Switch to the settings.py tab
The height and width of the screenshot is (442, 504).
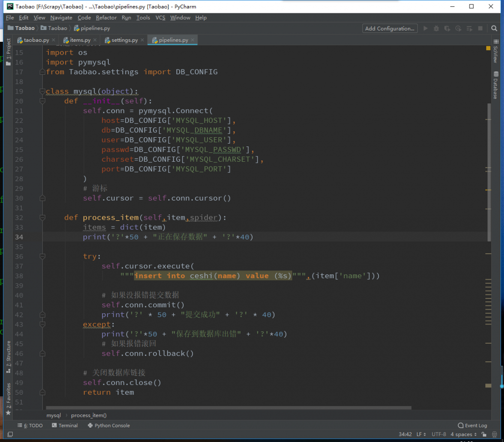125,40
